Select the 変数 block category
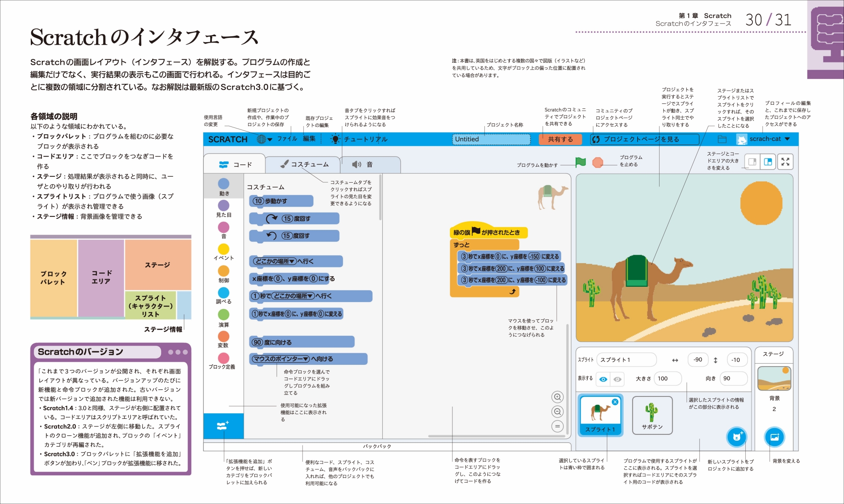This screenshot has width=844, height=504. [x=224, y=340]
